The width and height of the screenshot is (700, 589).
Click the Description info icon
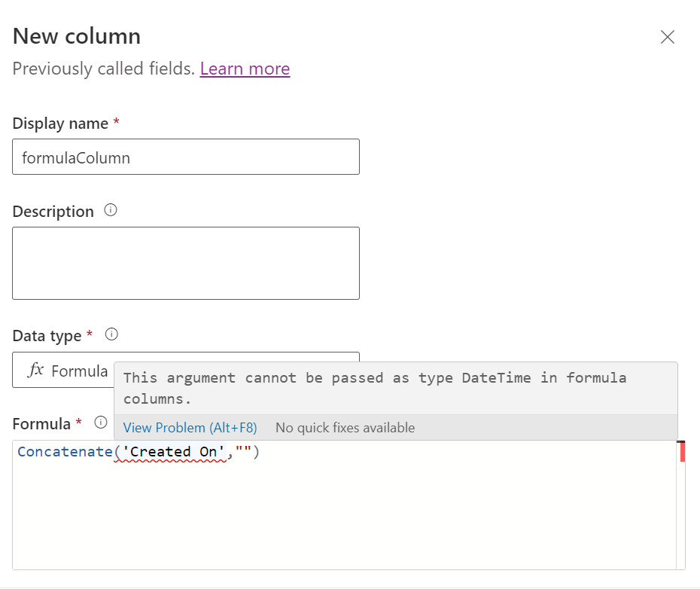[110, 211]
